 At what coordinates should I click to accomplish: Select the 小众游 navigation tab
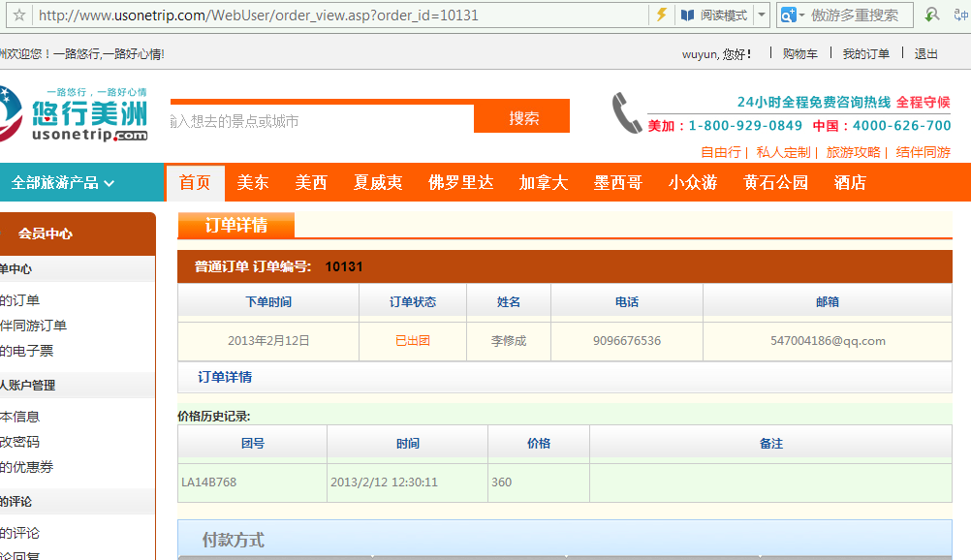point(692,183)
